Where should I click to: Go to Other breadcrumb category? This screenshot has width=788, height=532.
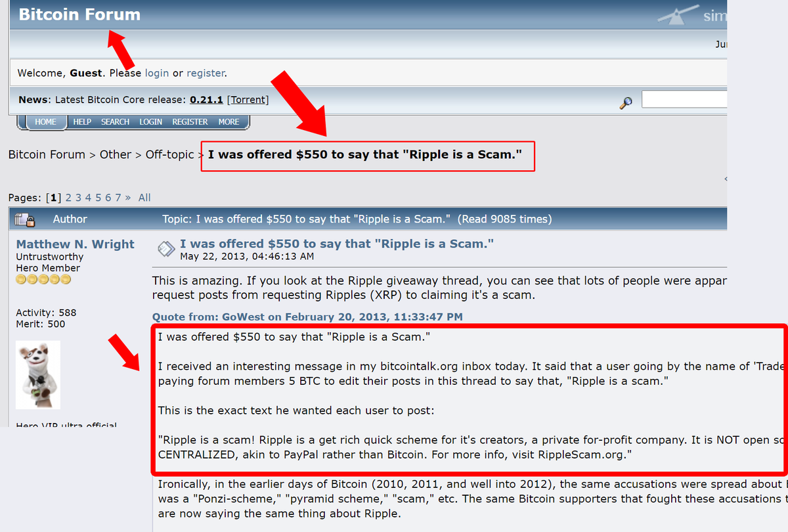pos(116,155)
